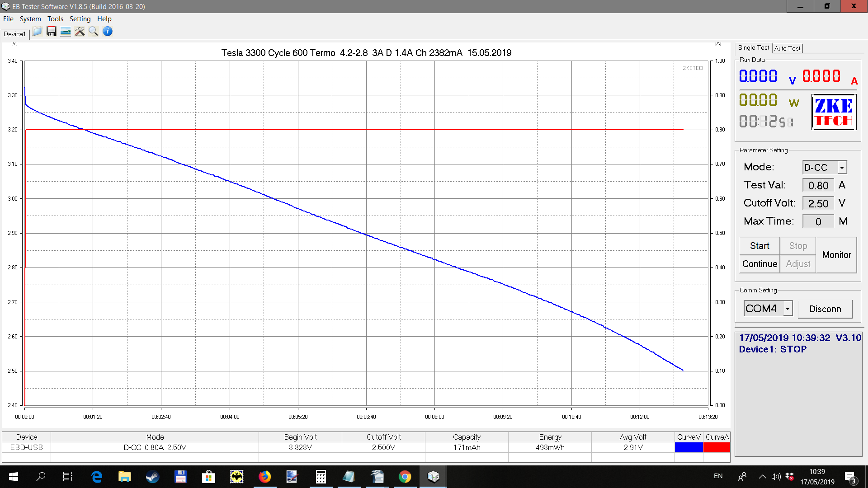The image size is (868, 488).
Task: Click the magnifying glass zoom icon
Action: pos(94,32)
